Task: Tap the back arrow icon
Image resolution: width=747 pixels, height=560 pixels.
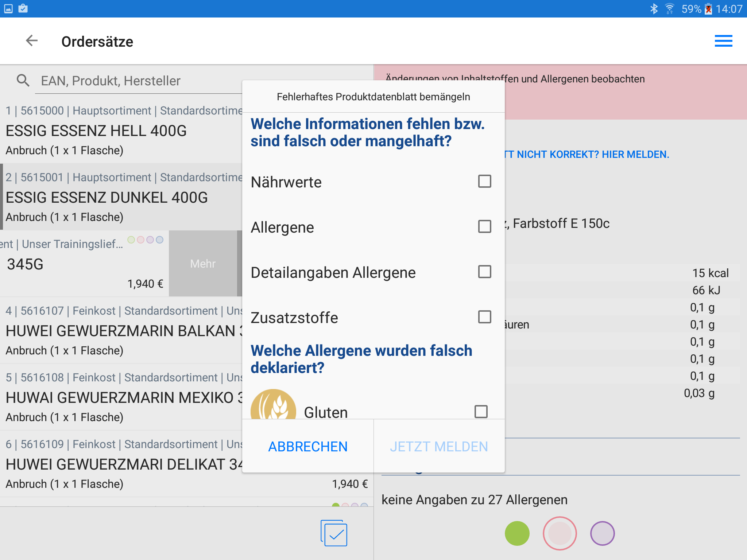Action: pos(32,41)
